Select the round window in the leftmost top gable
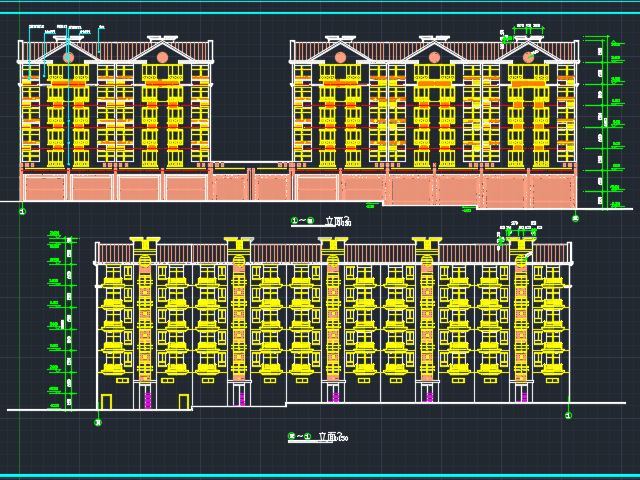This screenshot has width=640, height=480. 68,57
